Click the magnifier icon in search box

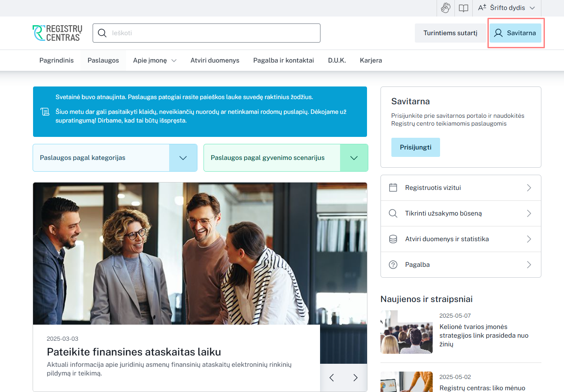pos(102,33)
